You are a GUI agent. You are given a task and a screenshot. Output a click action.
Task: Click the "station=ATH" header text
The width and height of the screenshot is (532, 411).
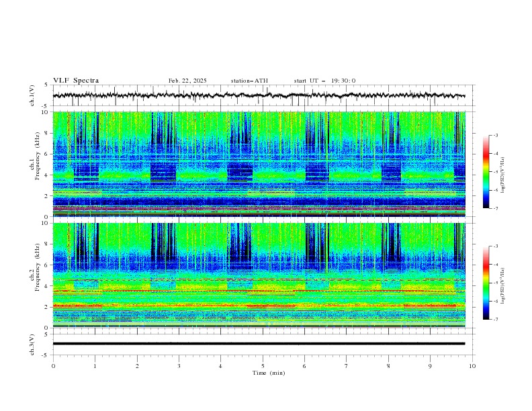pos(249,81)
